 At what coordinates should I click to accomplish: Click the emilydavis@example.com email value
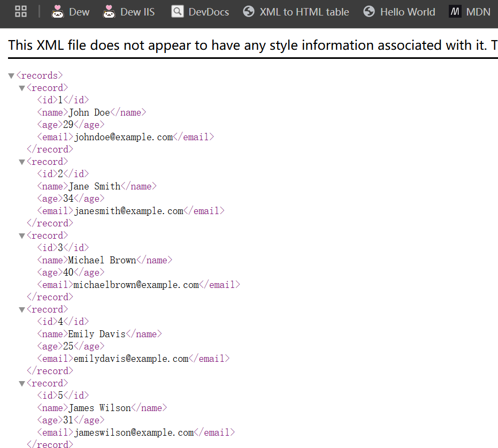(x=131, y=359)
